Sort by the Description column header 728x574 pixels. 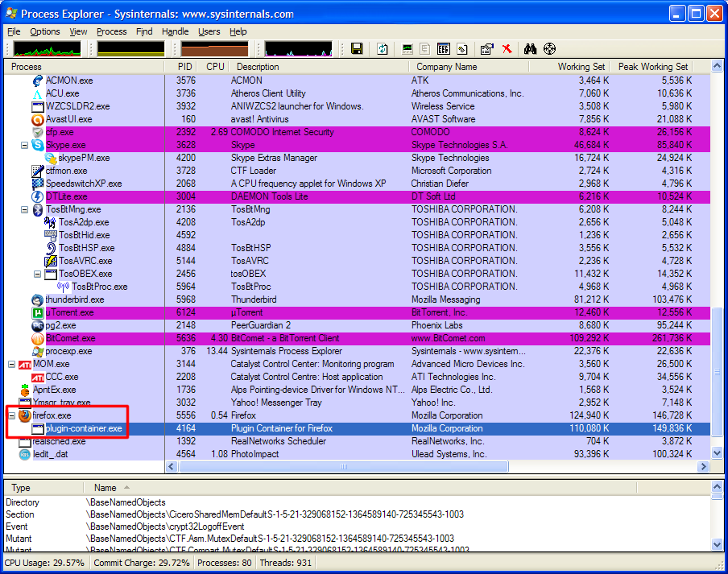tap(319, 67)
